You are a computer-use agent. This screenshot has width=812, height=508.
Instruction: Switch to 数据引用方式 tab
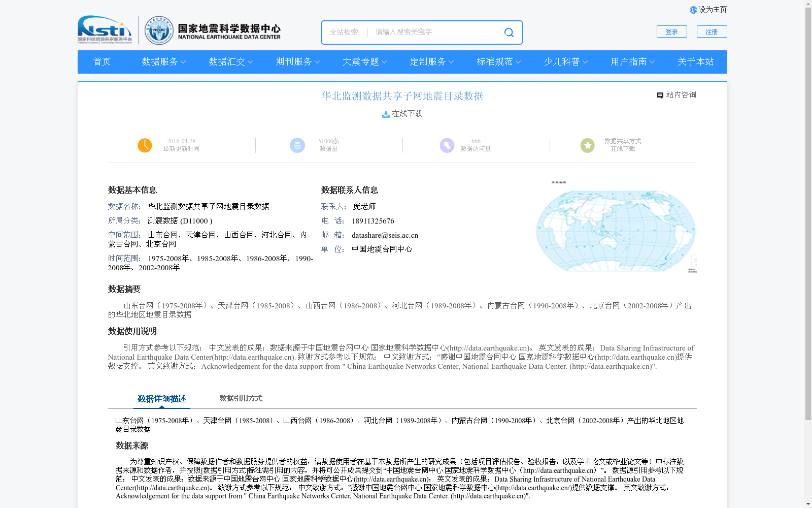pyautogui.click(x=241, y=398)
